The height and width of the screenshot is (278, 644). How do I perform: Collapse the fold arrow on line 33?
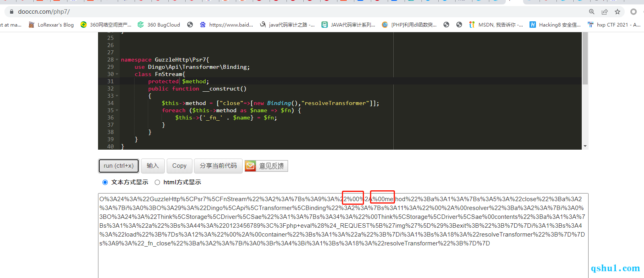click(x=117, y=96)
